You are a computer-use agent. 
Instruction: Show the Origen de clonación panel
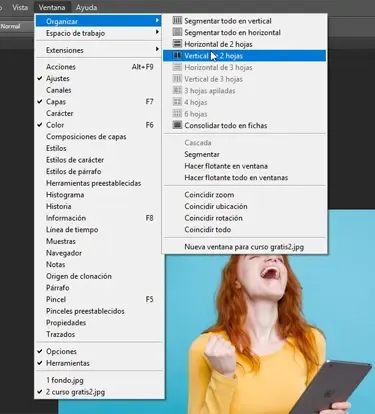[99, 276]
